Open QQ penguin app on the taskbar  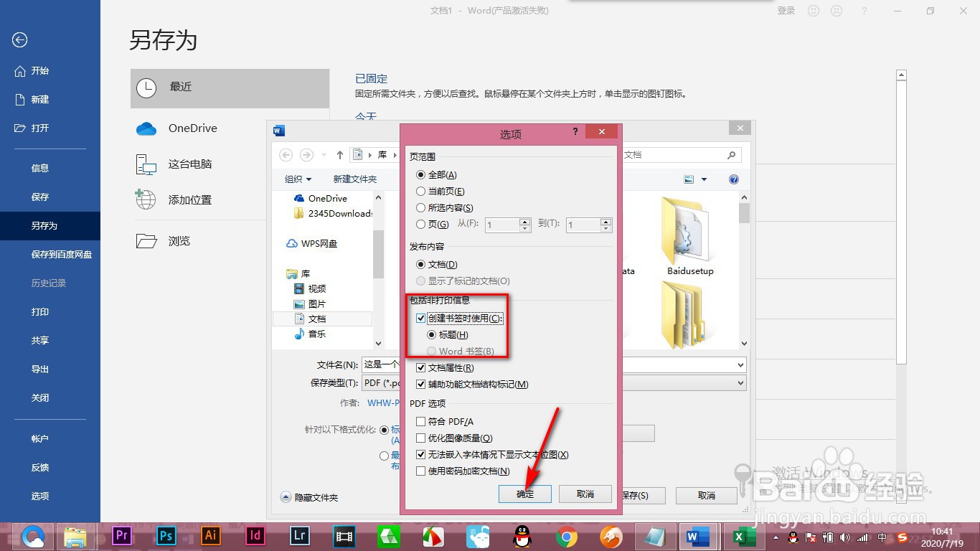coord(522,536)
